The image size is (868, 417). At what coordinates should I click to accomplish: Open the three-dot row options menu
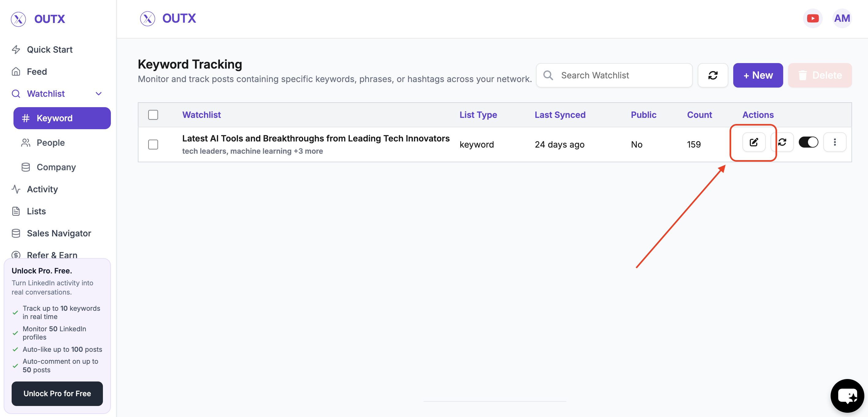tap(834, 142)
